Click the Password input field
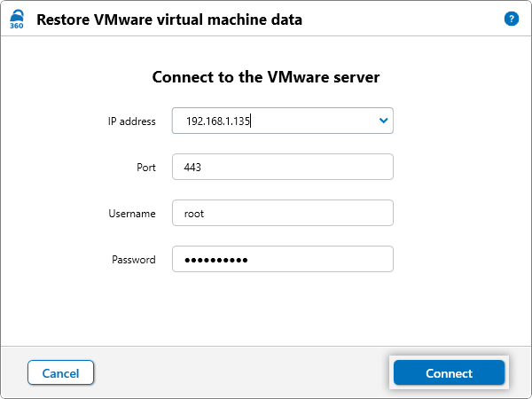The height and width of the screenshot is (399, 532). [282, 259]
